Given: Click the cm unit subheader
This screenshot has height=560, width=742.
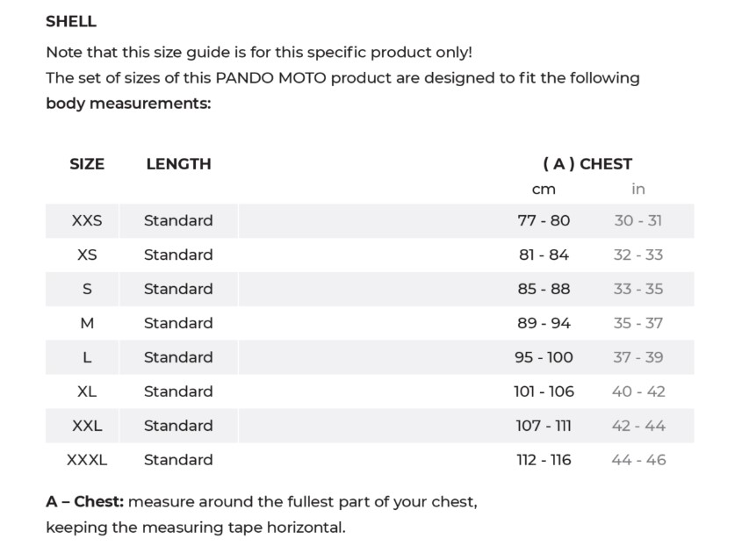Looking at the screenshot, I should coord(544,190).
